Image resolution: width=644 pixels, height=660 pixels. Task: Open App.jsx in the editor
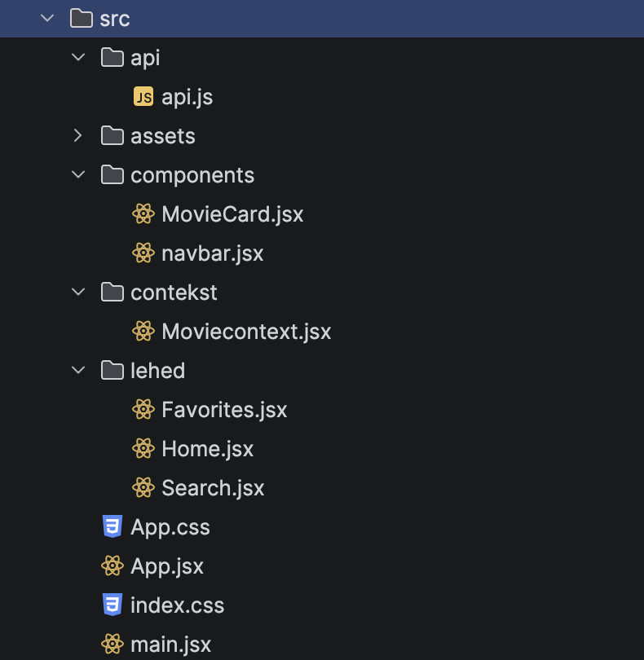[167, 566]
